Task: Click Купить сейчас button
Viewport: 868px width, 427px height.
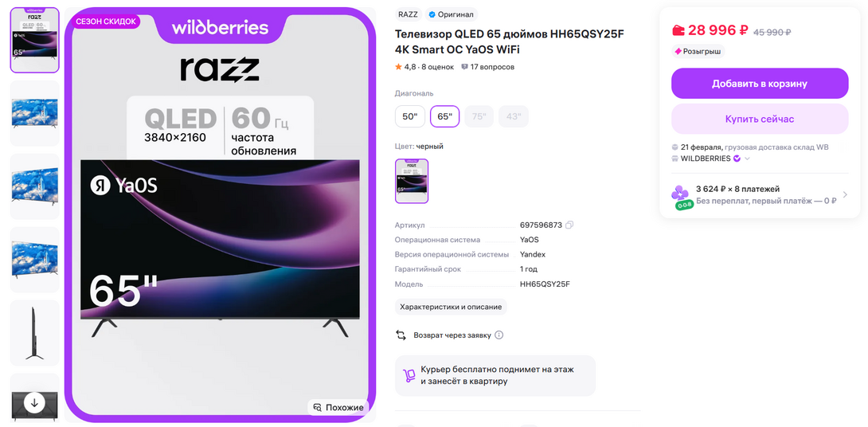Action: pos(760,119)
